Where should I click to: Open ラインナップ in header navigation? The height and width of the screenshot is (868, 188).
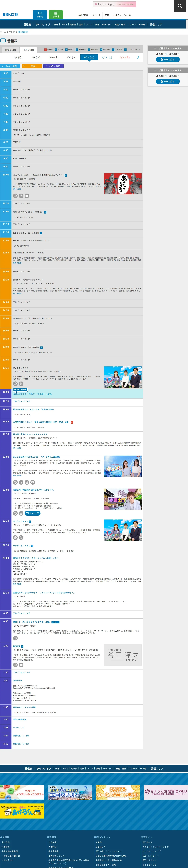pyautogui.click(x=43, y=25)
